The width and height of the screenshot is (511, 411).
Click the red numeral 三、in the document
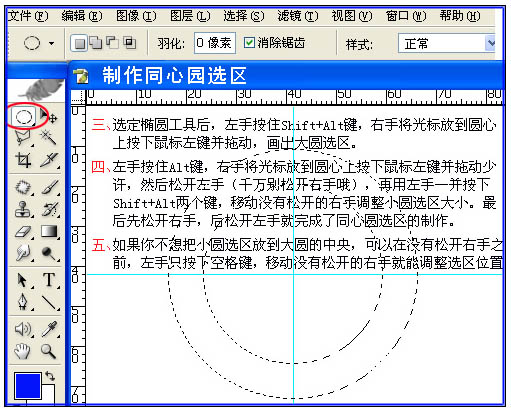(x=101, y=125)
